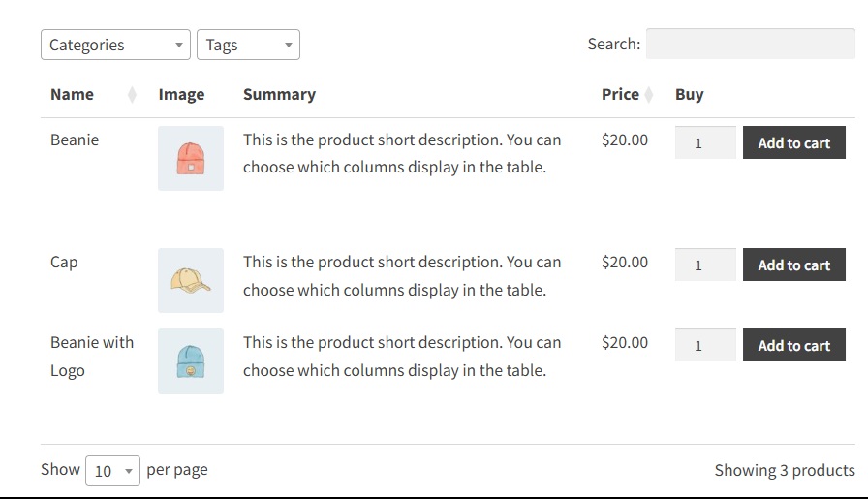The image size is (868, 499).
Task: Expand the Categories filter dropdown
Action: pos(115,45)
